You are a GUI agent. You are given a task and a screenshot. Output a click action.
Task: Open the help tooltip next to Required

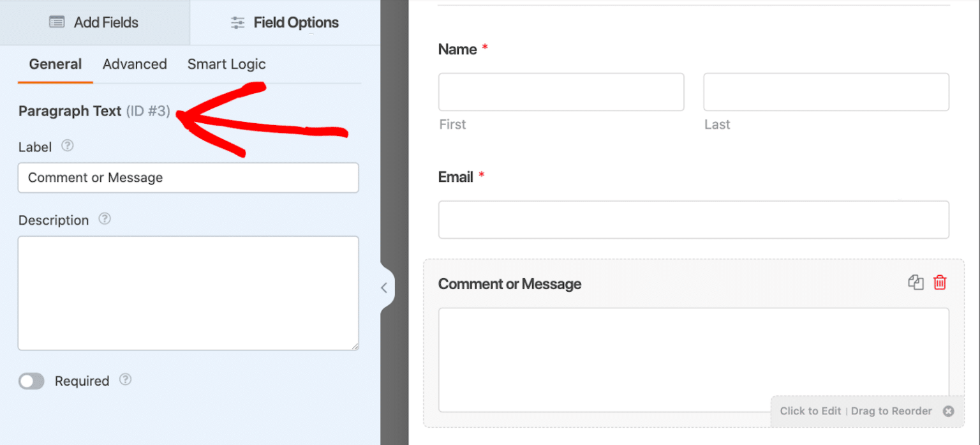(x=125, y=380)
